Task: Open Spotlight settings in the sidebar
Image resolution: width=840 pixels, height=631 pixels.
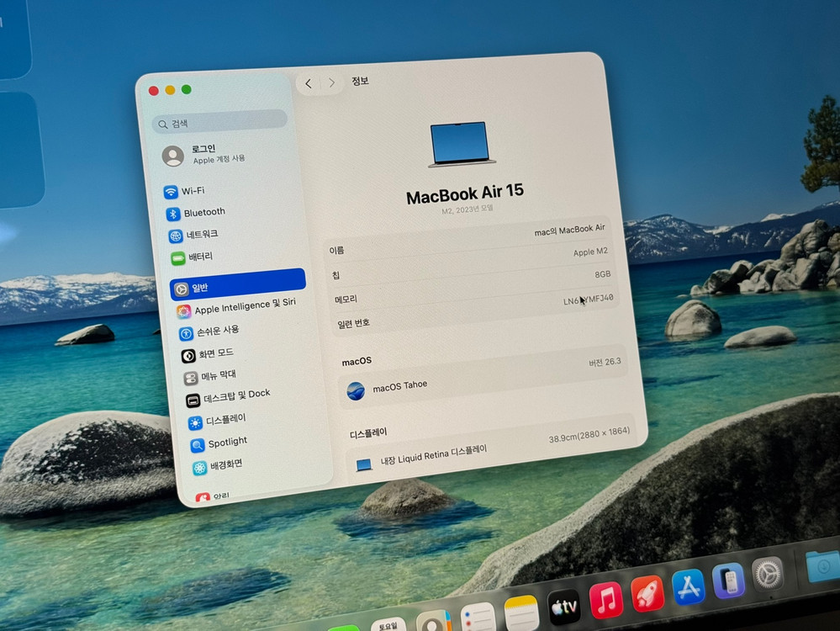Action: point(227,443)
